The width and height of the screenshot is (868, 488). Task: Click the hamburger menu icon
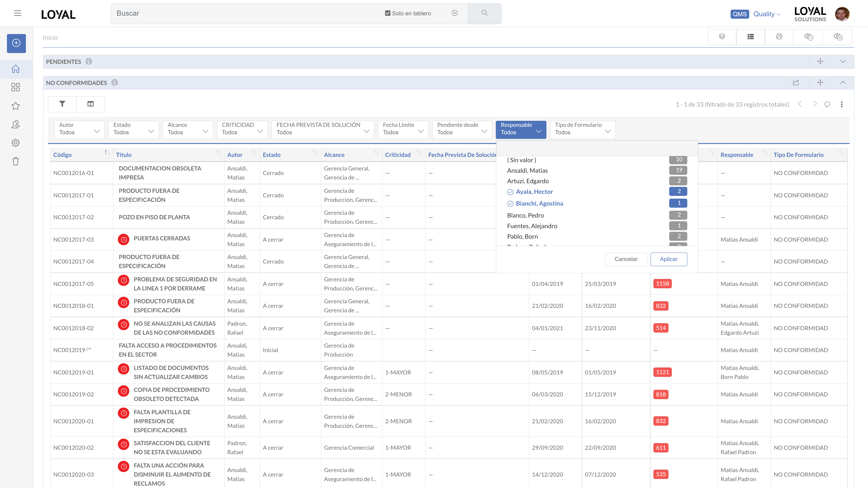click(18, 13)
